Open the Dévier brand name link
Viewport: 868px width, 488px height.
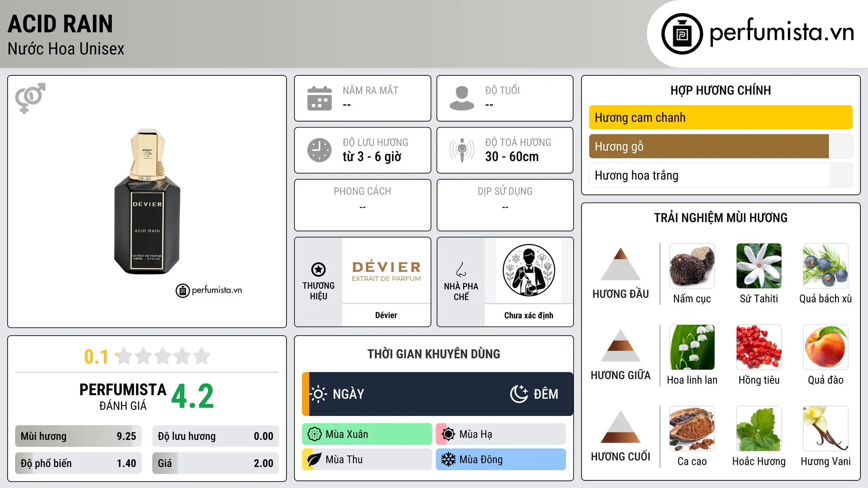(386, 315)
